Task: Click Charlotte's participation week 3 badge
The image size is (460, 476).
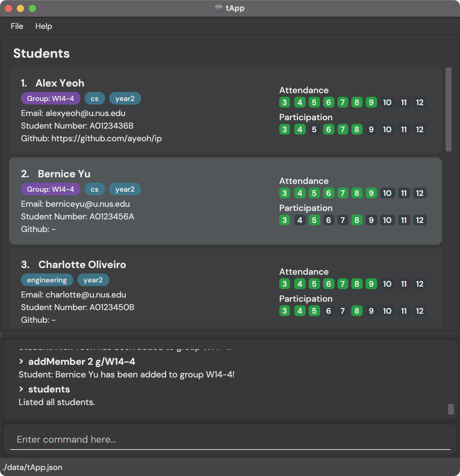Action: (x=285, y=311)
